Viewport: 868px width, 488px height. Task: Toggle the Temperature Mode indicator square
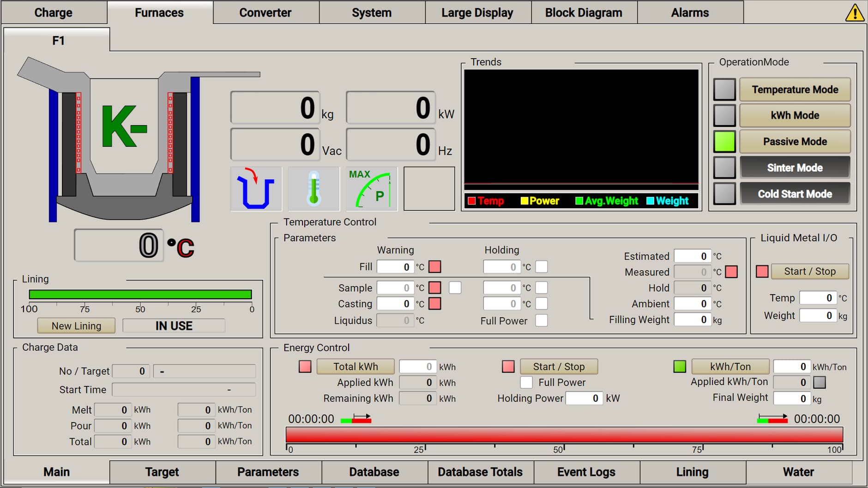pyautogui.click(x=724, y=90)
